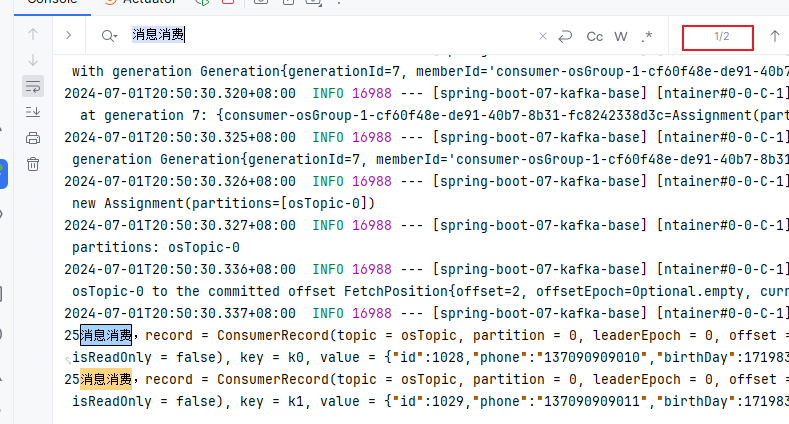Click 'with generation Generation{generationId=7' line
The image size is (789, 424).
(x=236, y=71)
